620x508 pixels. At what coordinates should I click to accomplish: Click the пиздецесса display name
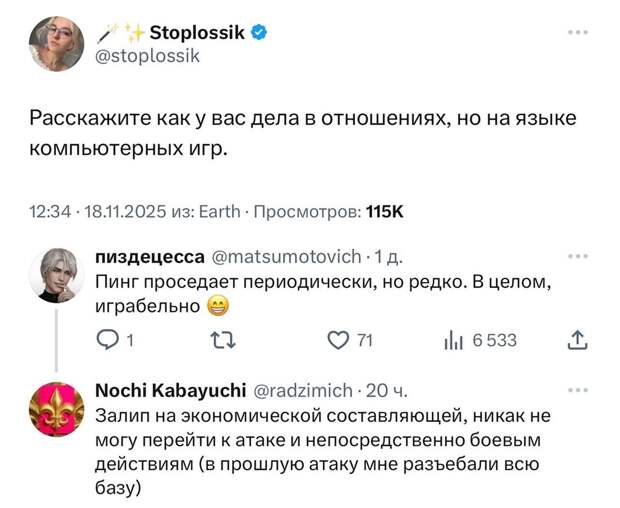click(x=150, y=256)
